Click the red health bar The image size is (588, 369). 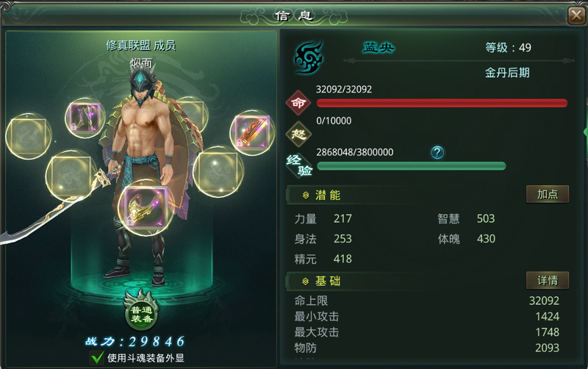pos(442,103)
